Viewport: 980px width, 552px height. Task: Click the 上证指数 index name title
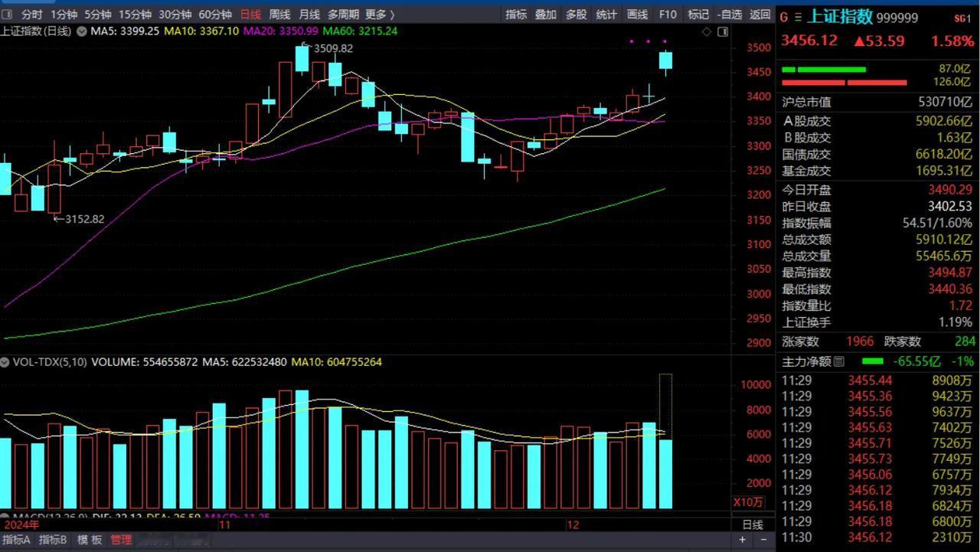tap(840, 17)
